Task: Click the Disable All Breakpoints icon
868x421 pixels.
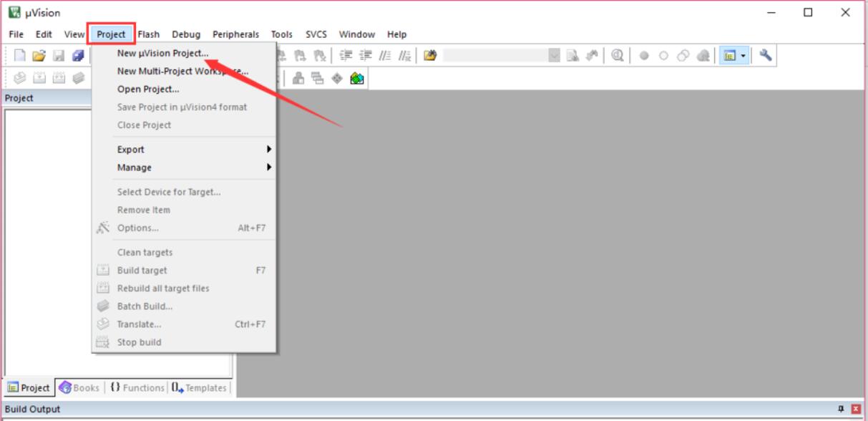Action: click(683, 56)
